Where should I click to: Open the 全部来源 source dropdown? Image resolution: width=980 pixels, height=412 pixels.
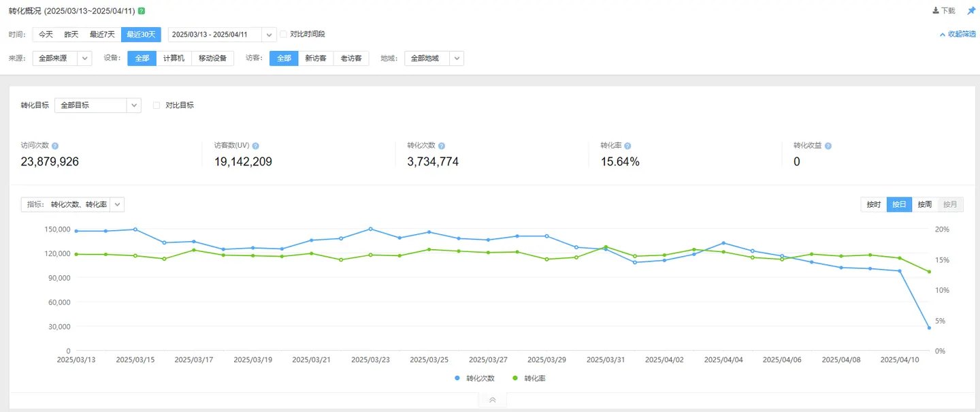pyautogui.click(x=62, y=59)
